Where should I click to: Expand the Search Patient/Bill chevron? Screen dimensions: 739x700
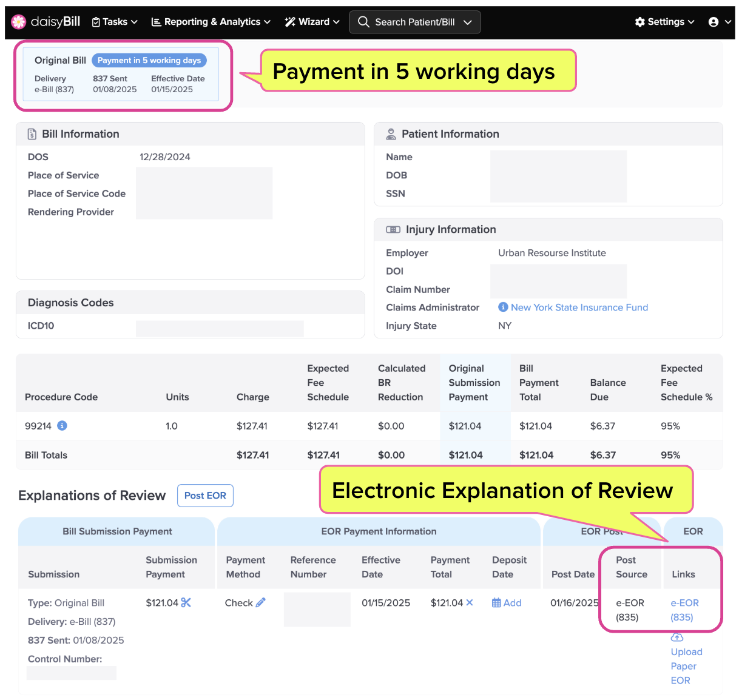point(467,22)
